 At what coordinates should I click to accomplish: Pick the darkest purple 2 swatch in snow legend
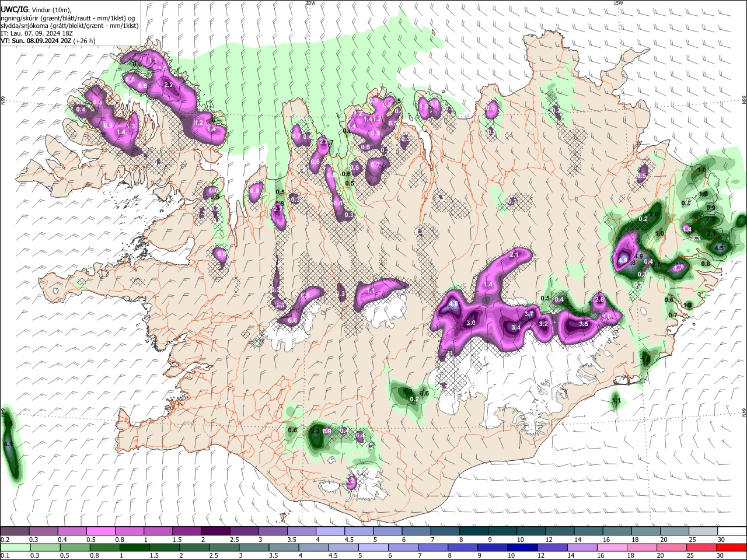click(x=215, y=531)
